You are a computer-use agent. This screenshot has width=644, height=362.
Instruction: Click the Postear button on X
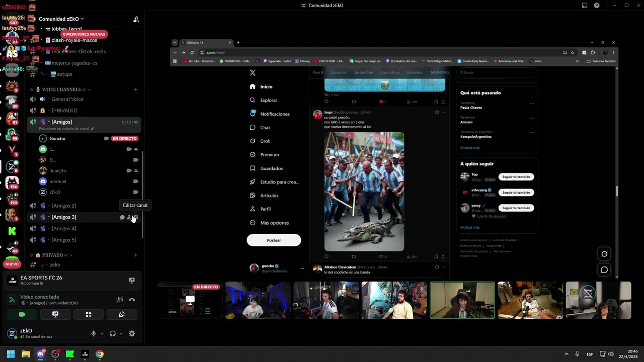click(x=274, y=240)
